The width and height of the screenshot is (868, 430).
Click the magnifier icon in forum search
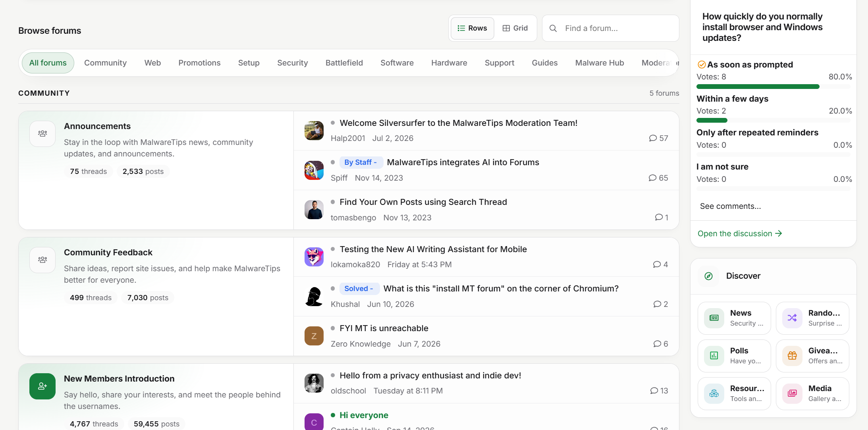point(553,28)
